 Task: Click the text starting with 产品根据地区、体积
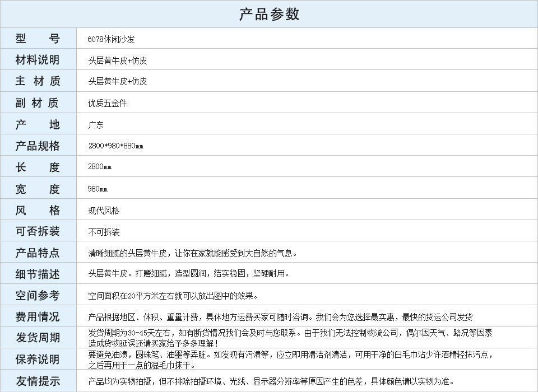pos(280,317)
